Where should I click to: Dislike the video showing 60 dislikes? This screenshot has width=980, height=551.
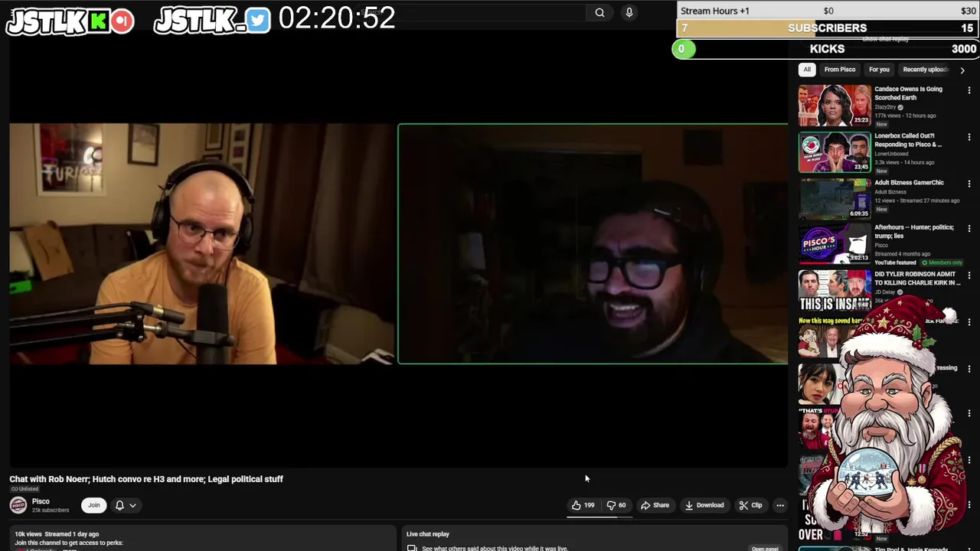click(617, 505)
